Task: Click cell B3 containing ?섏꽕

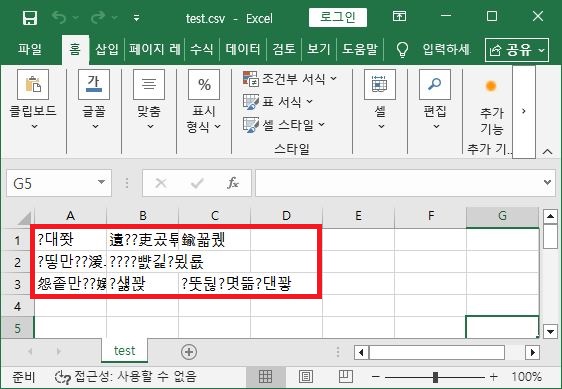Action: [142, 284]
